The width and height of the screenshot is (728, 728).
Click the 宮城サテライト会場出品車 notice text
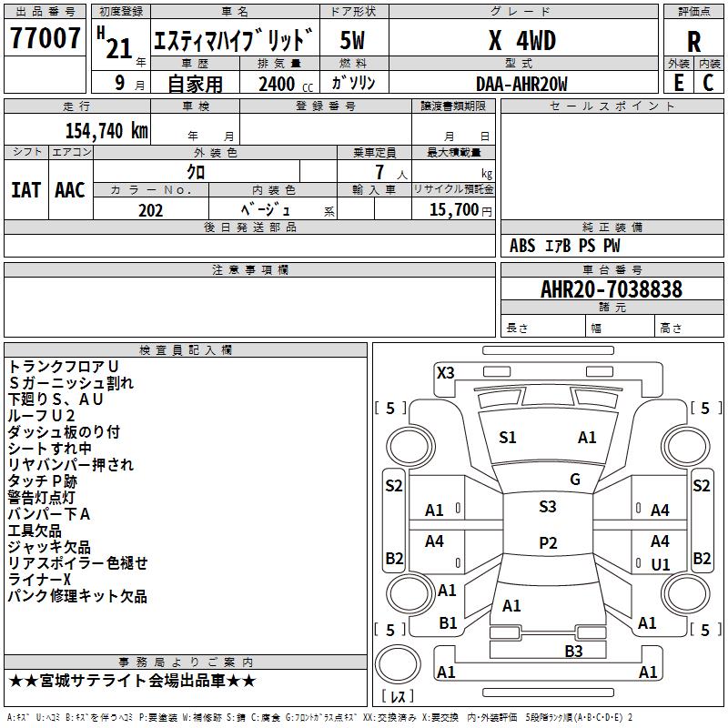[x=132, y=681]
